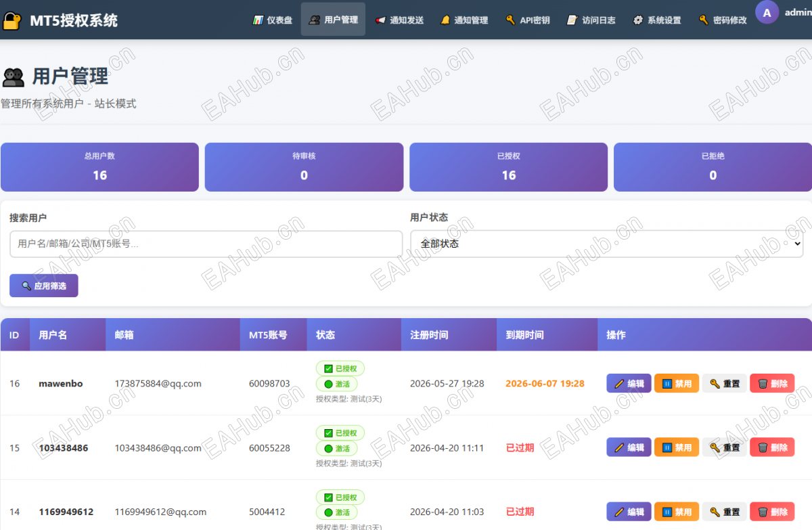This screenshot has width=812, height=530.
Task: Go to 通知发送 in the navbar
Action: click(x=399, y=20)
